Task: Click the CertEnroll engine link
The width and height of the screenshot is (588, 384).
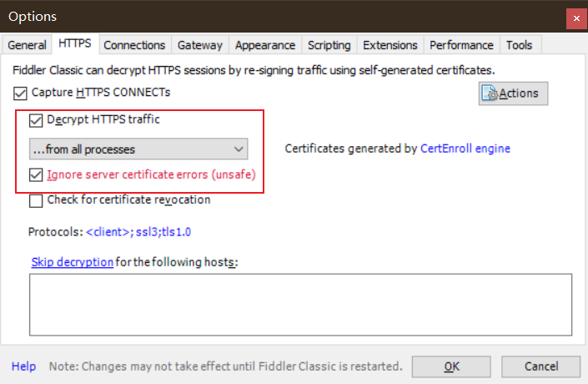Action: pyautogui.click(x=465, y=149)
